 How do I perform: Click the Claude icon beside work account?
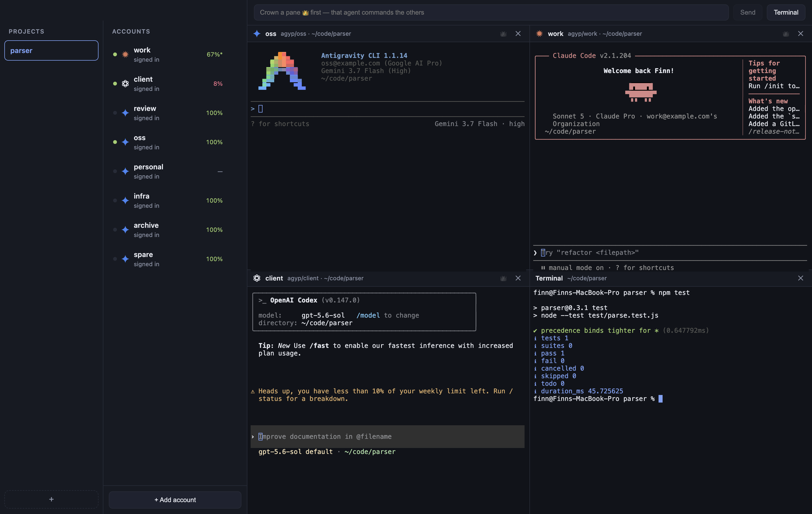[125, 54]
